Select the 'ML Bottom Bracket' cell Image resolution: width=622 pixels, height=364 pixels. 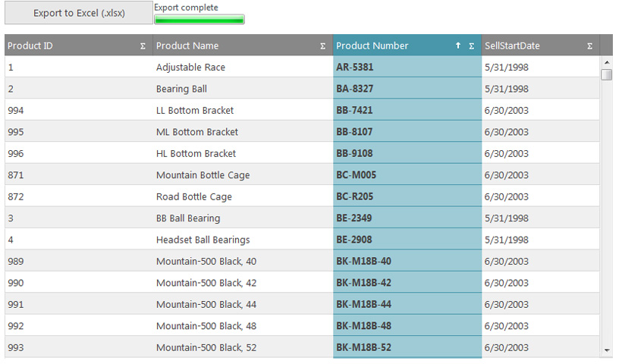point(243,132)
